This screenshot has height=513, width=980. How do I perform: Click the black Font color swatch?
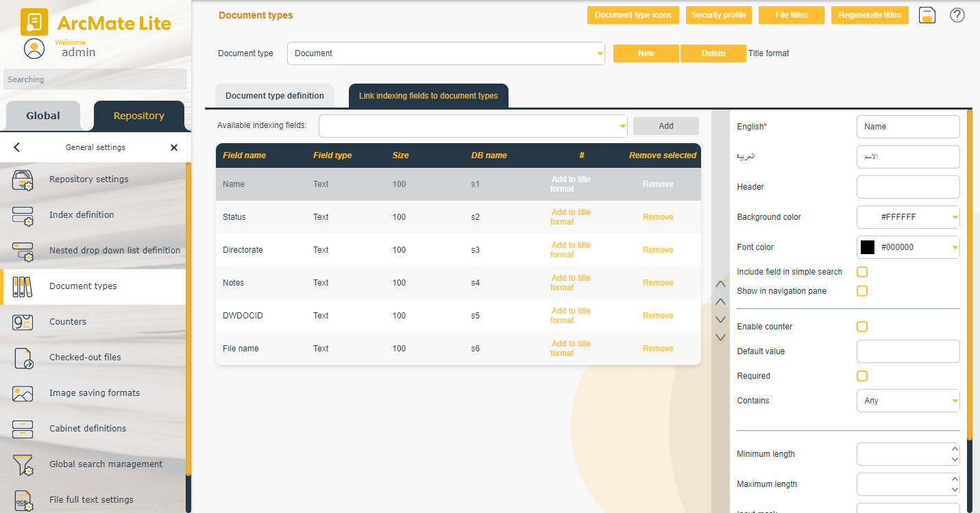pyautogui.click(x=868, y=247)
